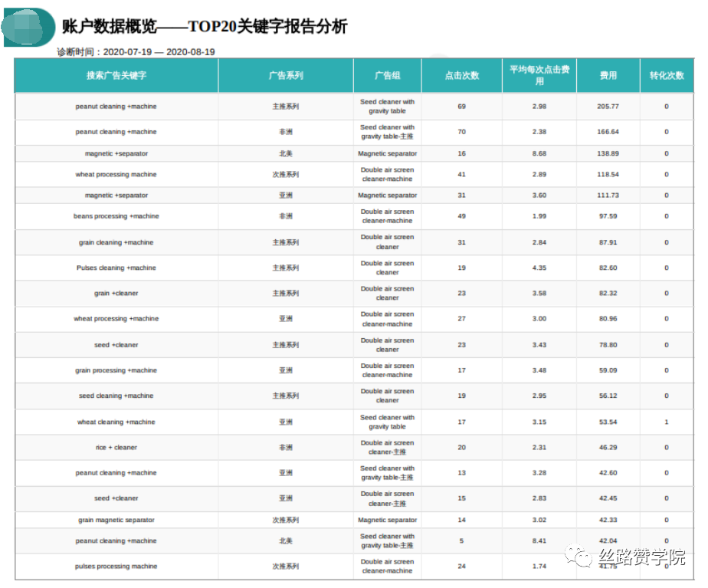
Task: Select the cost value 53.54
Action: coord(608,422)
